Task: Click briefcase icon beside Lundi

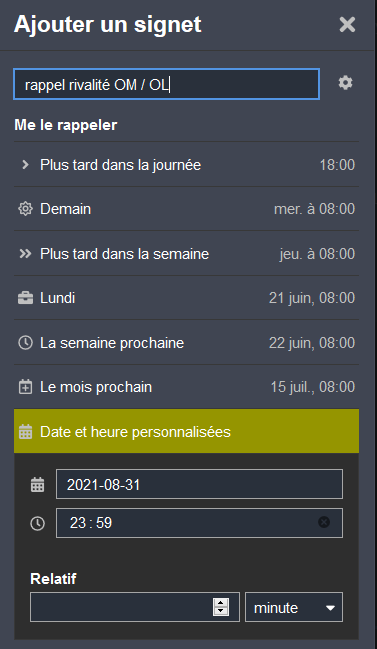Action: [25, 298]
